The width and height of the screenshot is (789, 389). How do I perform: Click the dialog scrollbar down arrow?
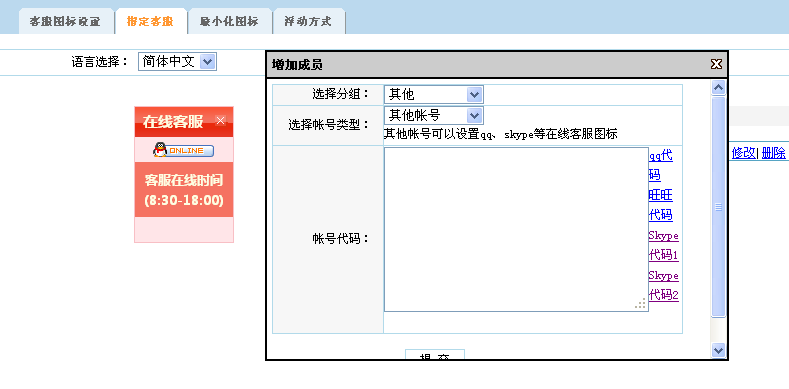[719, 350]
